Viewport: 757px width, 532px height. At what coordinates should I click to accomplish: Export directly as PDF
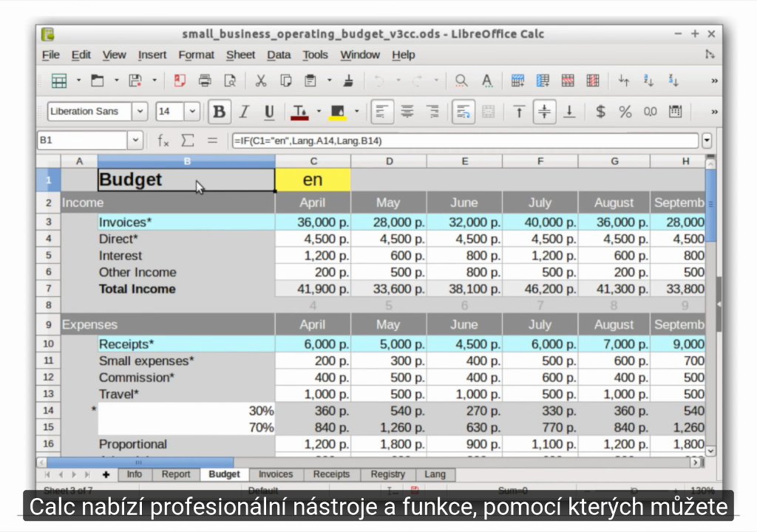point(180,81)
